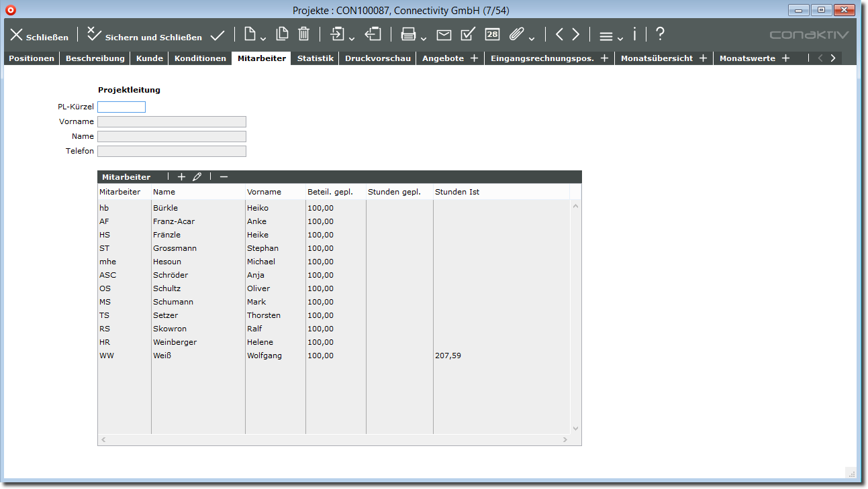This screenshot has height=489, width=868.
Task: Open the printer dropdown menu
Action: tap(424, 38)
